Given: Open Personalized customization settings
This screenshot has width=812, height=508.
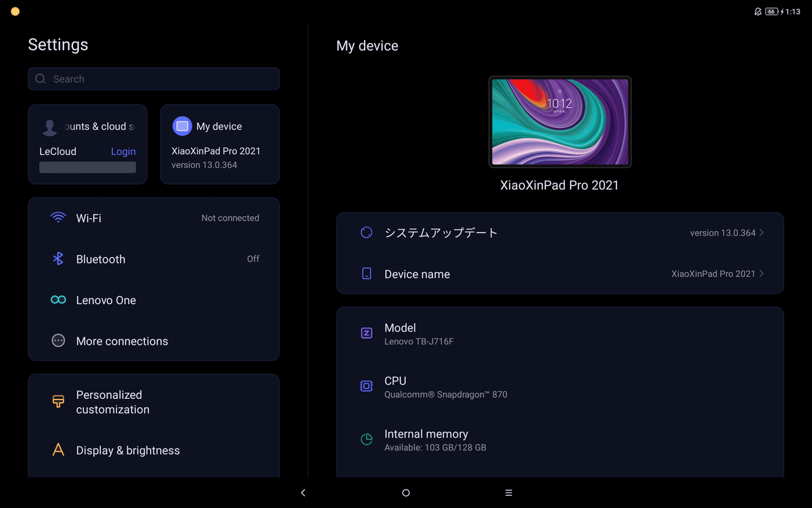Looking at the screenshot, I should (x=154, y=402).
